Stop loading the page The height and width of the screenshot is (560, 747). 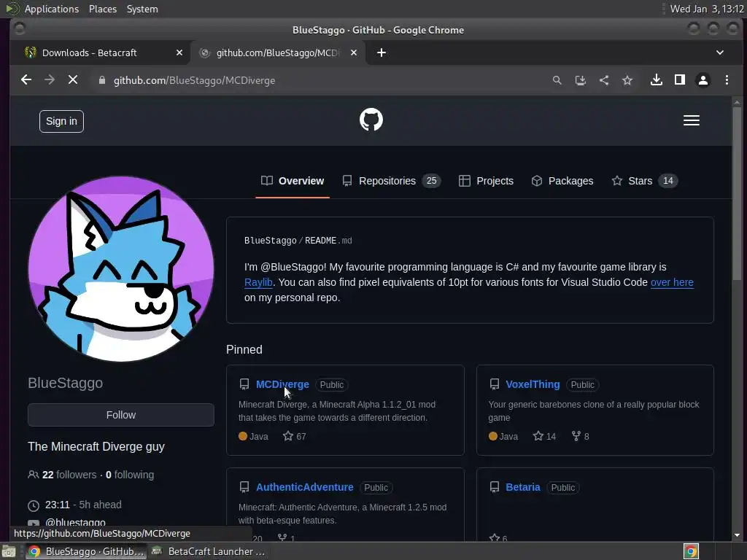pyautogui.click(x=73, y=80)
